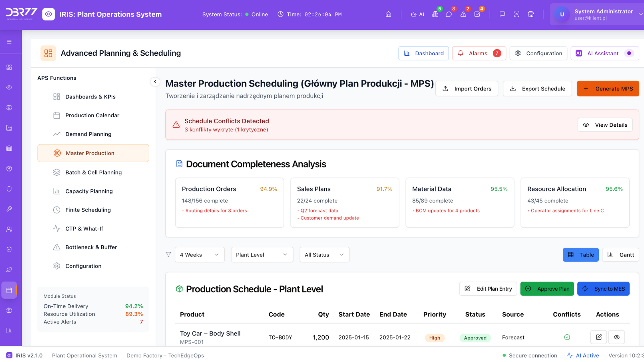View Toy Car row with eye icon
644x362 pixels.
(616, 337)
